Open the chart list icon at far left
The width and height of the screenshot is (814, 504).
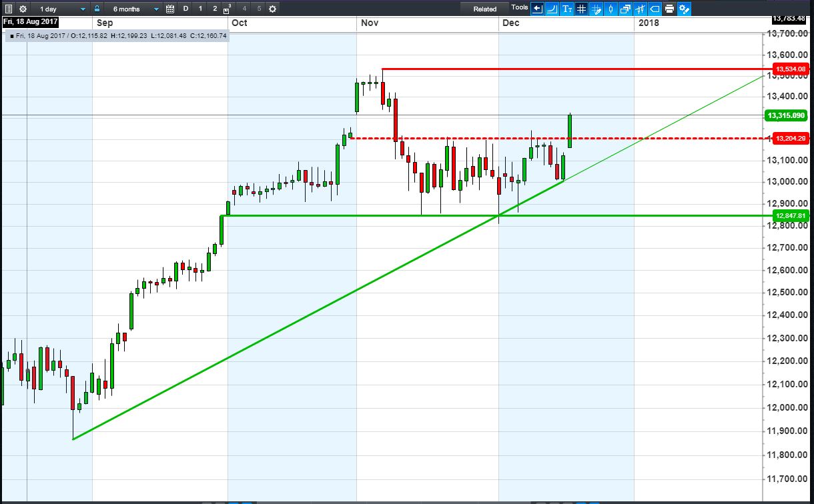(9, 9)
